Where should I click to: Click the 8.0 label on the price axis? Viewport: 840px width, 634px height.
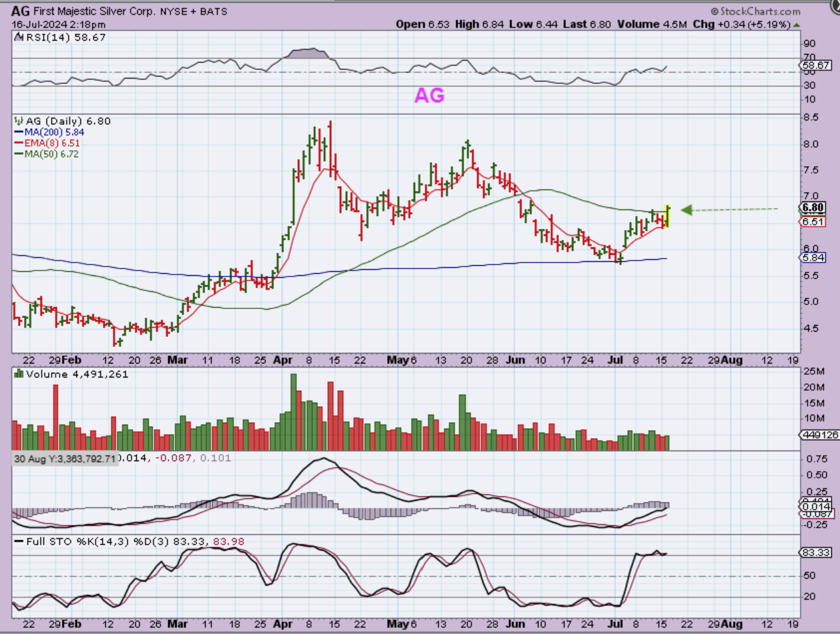click(x=811, y=144)
